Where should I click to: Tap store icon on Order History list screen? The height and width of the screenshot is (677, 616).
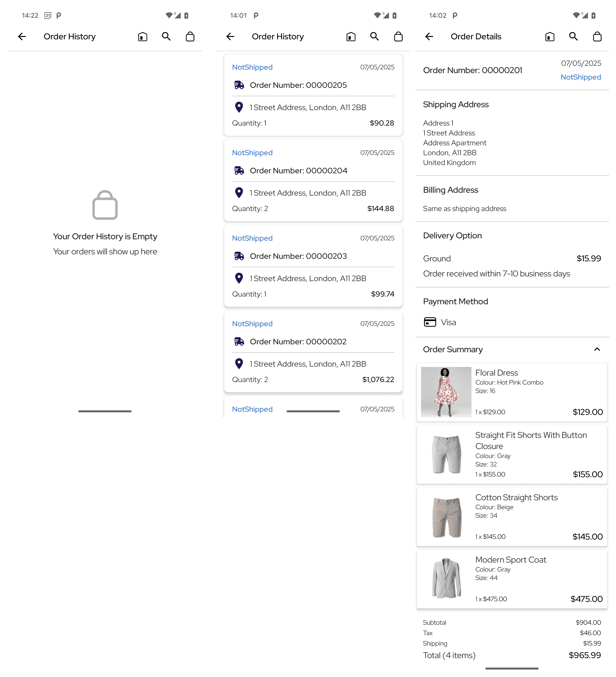point(351,37)
